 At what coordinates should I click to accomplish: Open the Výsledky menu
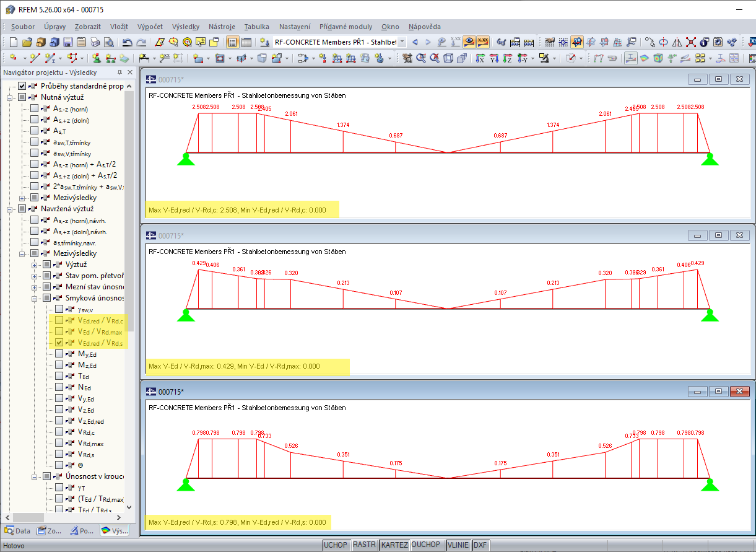click(x=186, y=27)
